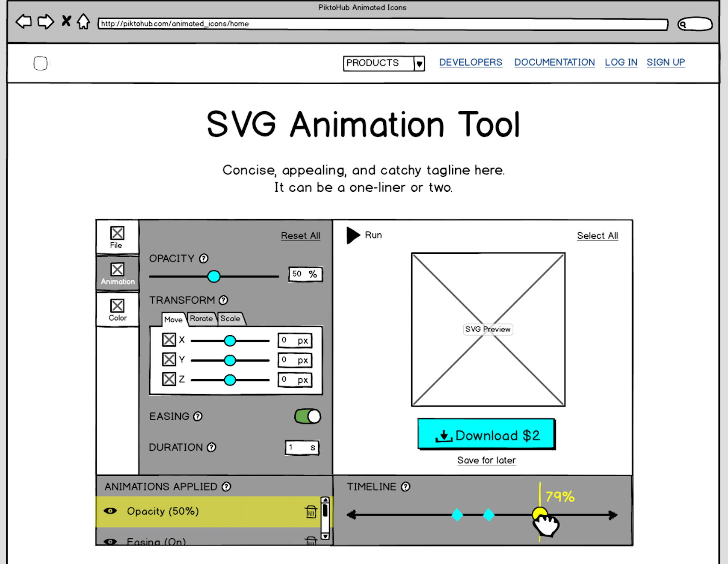Click the OPACITY slider handle
Screen dimensions: 728x564
pyautogui.click(x=214, y=276)
